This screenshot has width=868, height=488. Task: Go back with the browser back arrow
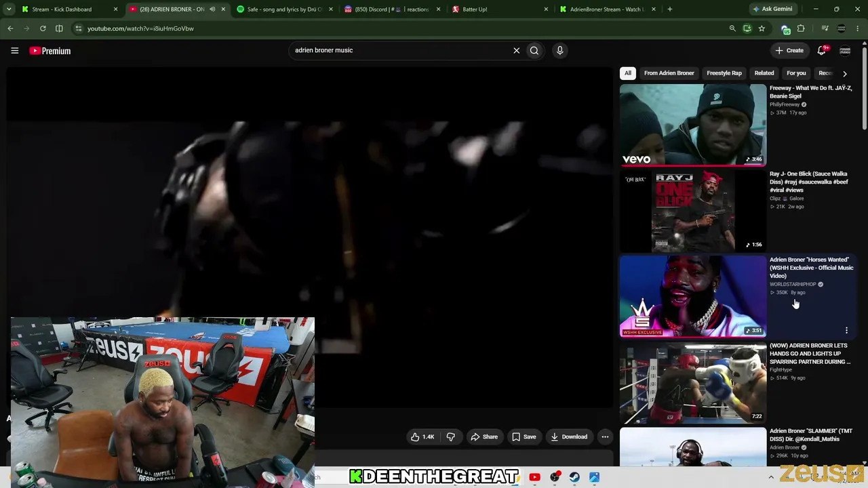pyautogui.click(x=10, y=28)
